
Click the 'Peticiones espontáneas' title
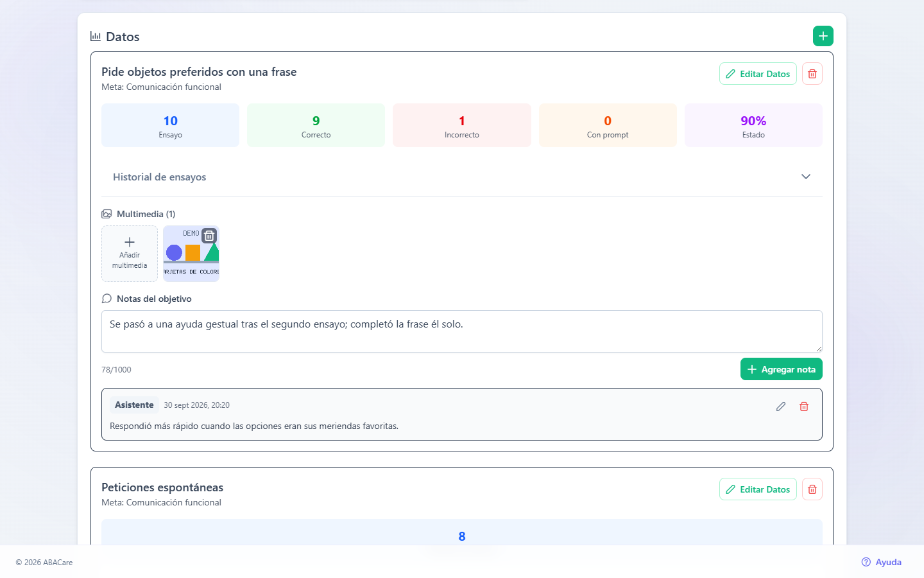(x=162, y=487)
